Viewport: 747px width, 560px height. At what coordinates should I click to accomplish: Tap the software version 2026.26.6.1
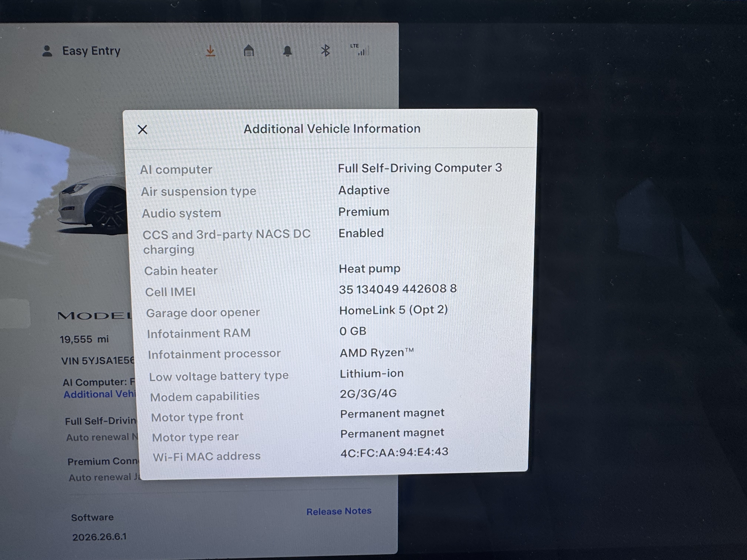click(99, 537)
